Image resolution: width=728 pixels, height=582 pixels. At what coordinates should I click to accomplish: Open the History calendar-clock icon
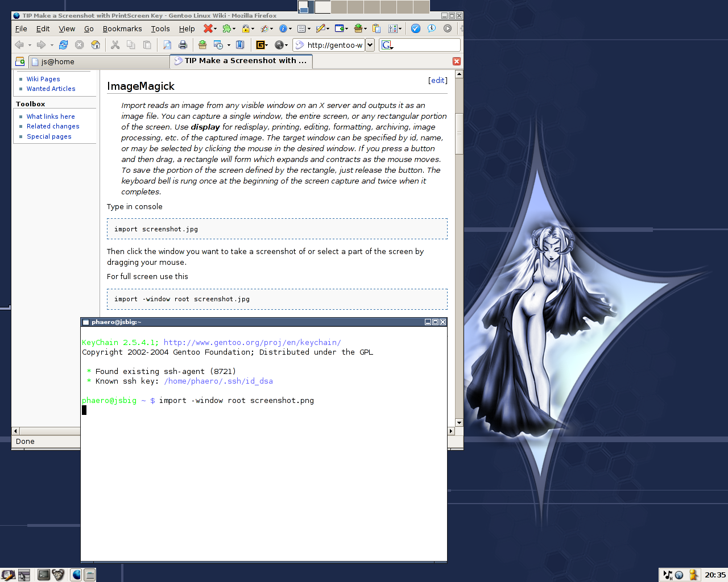pyautogui.click(x=218, y=45)
